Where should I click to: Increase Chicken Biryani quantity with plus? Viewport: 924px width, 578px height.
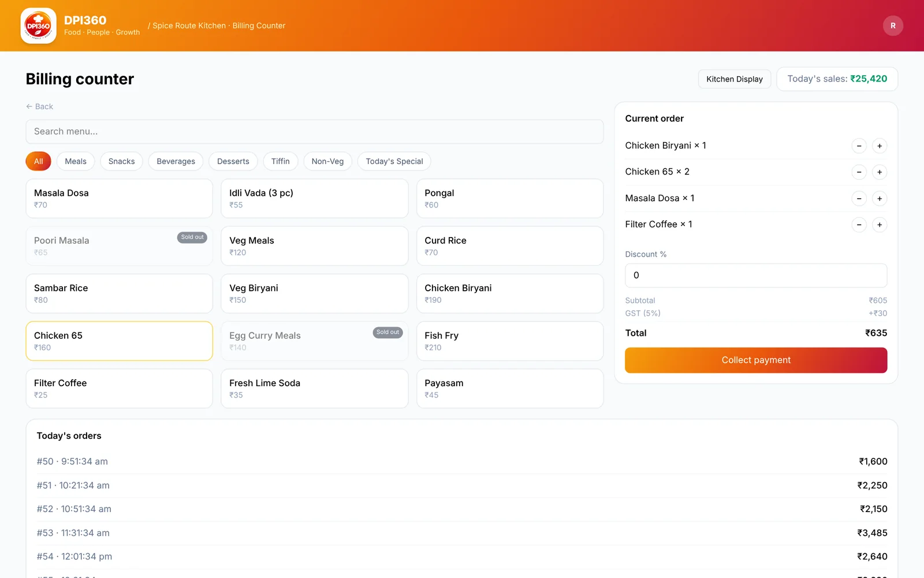point(880,146)
